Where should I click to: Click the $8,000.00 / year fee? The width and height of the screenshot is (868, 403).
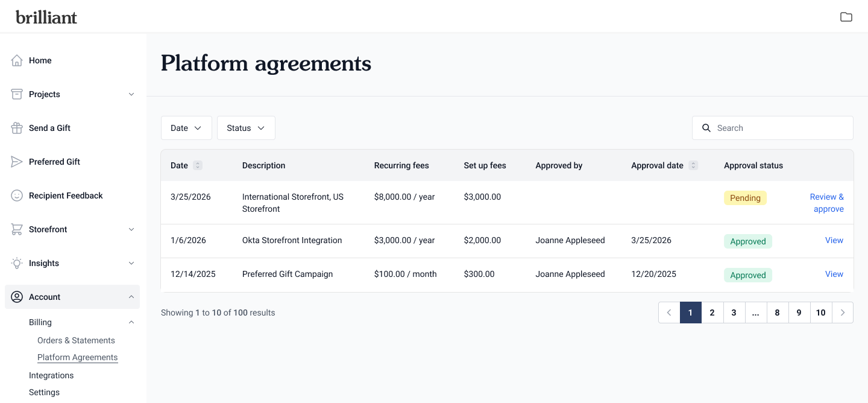pyautogui.click(x=404, y=197)
